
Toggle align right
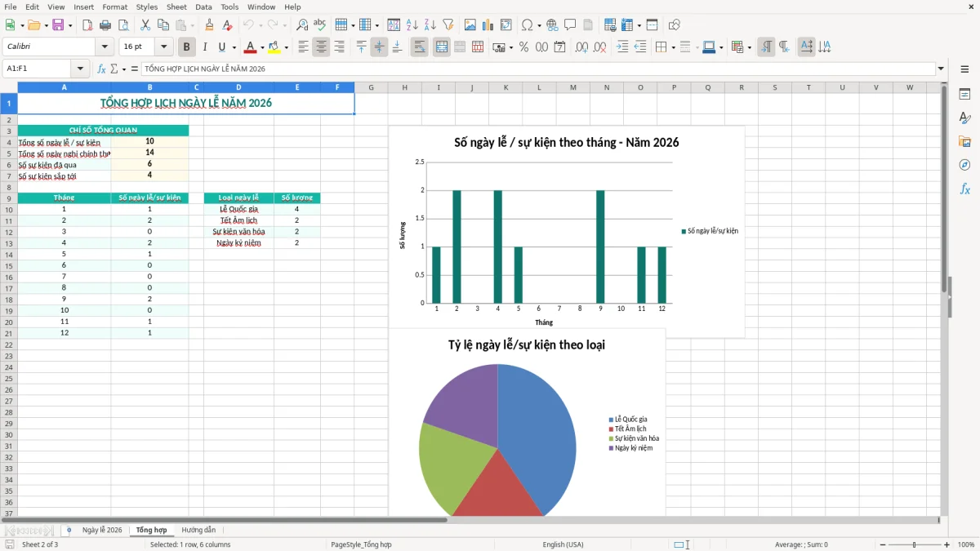pos(339,47)
